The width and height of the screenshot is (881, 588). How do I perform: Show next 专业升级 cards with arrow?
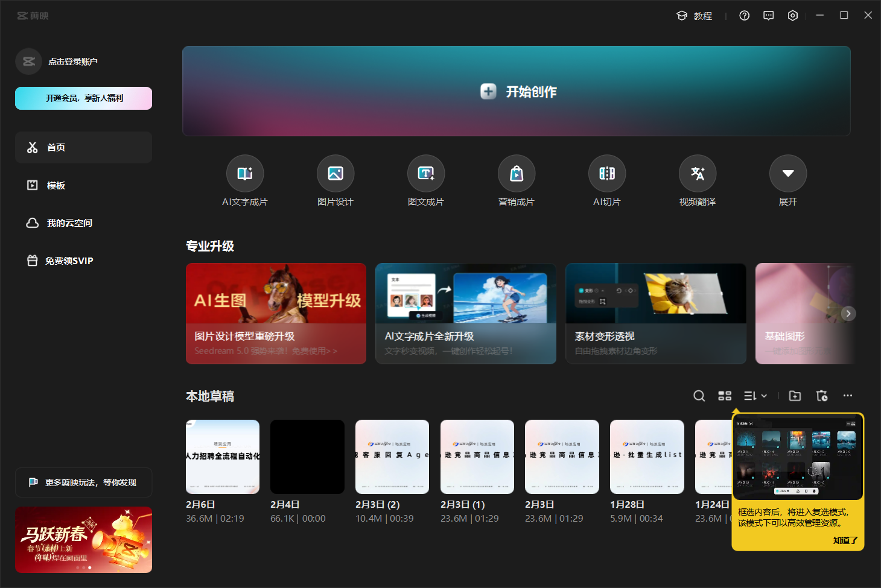[x=848, y=314]
